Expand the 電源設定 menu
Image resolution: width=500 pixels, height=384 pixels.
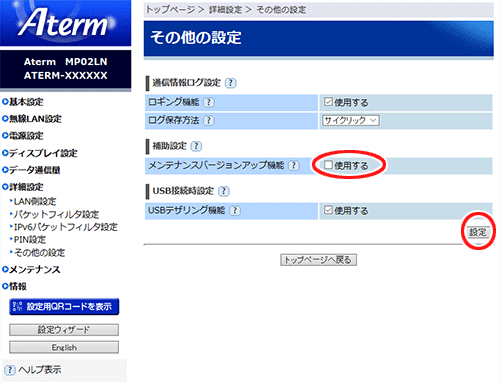pos(23,136)
